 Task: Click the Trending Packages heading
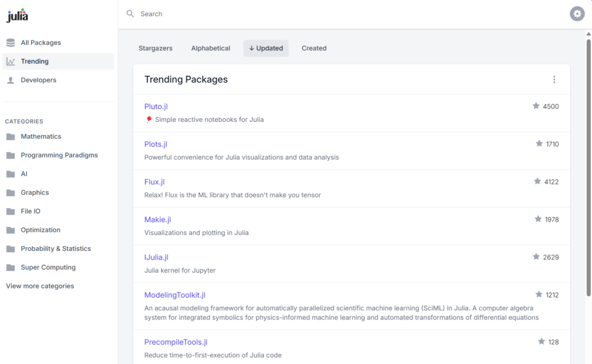point(186,80)
